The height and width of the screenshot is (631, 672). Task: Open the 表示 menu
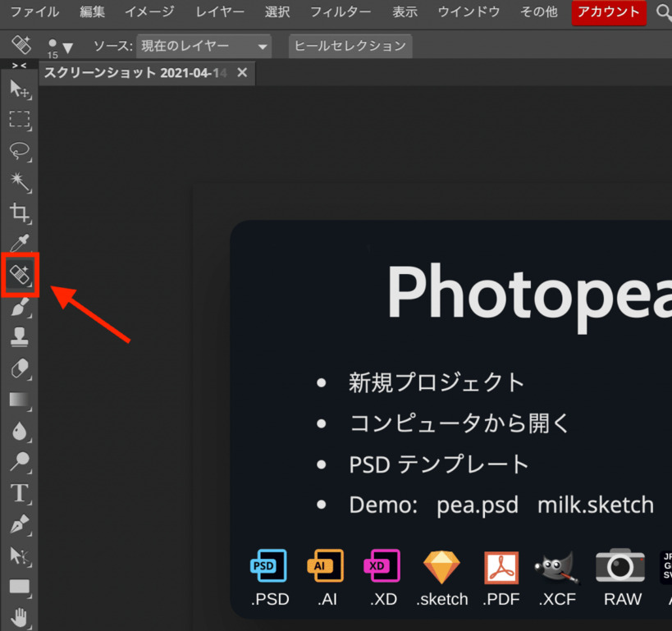pyautogui.click(x=405, y=12)
